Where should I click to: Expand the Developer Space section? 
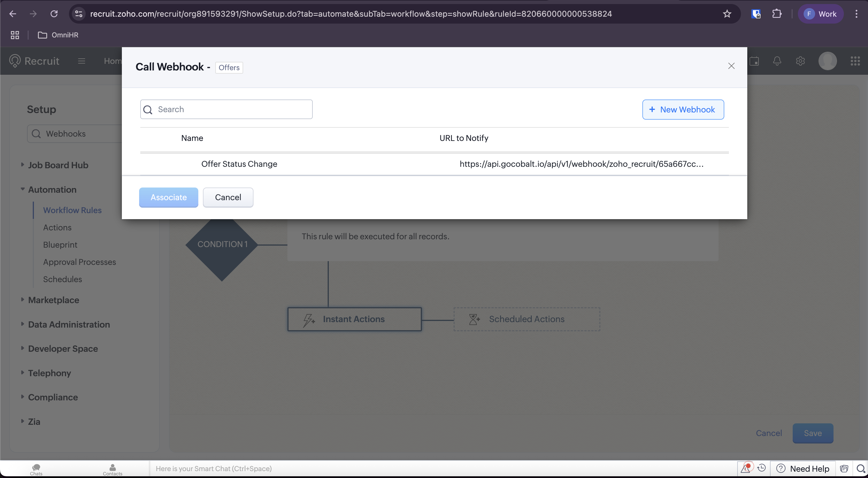(x=63, y=349)
